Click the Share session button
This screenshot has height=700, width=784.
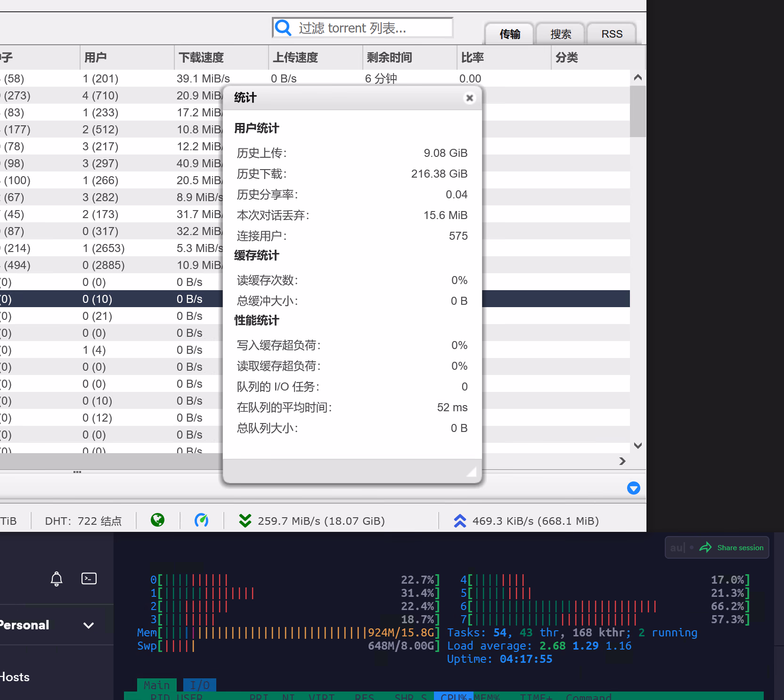[740, 547]
